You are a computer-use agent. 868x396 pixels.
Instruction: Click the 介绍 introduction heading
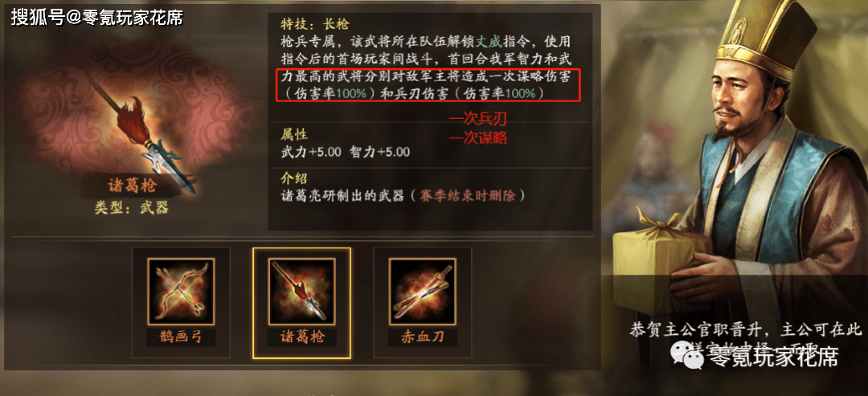pyautogui.click(x=294, y=178)
